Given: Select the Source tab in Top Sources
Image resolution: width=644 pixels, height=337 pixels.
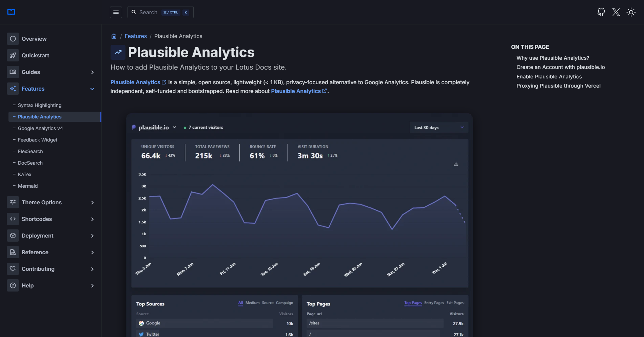Looking at the screenshot, I should coord(268,303).
